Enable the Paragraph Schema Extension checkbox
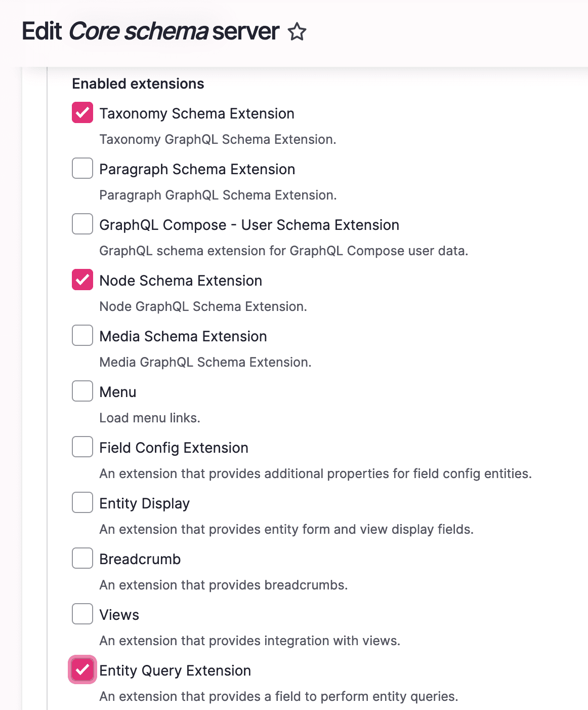The image size is (588, 710). pyautogui.click(x=82, y=168)
